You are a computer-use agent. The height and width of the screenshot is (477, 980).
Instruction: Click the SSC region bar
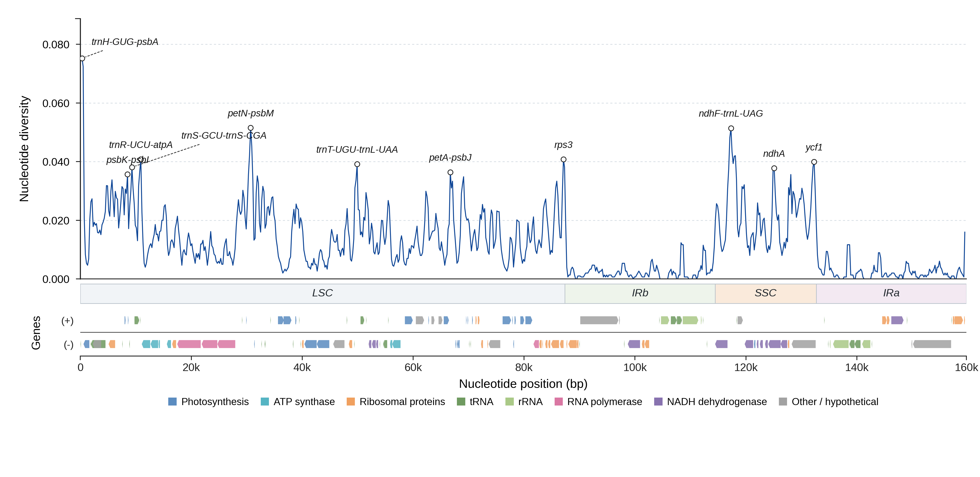(x=766, y=293)
